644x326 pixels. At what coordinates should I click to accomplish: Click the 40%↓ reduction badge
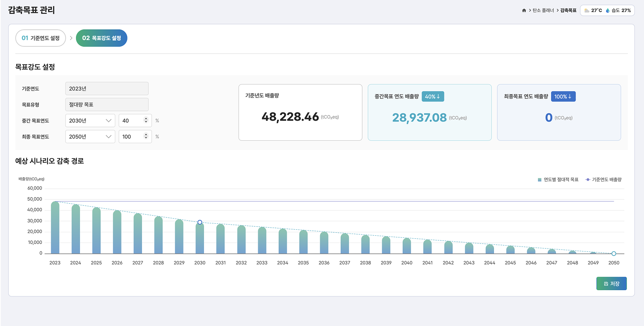(433, 97)
